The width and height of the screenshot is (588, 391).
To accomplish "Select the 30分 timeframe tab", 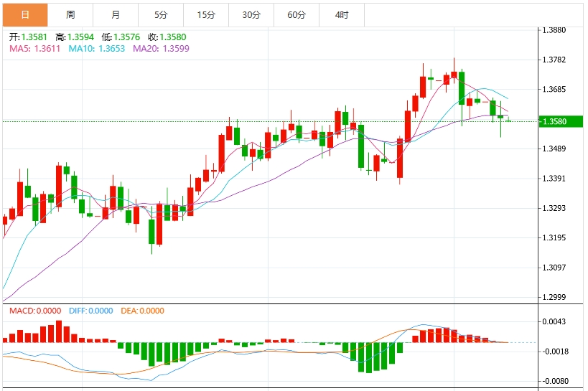I will [x=251, y=14].
